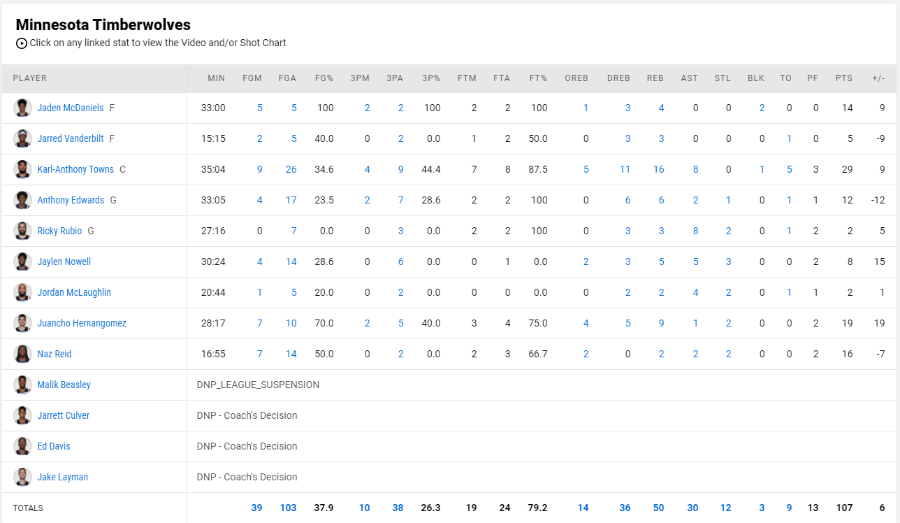
Task: Open Anthony Edwards player page link
Action: coord(71,200)
